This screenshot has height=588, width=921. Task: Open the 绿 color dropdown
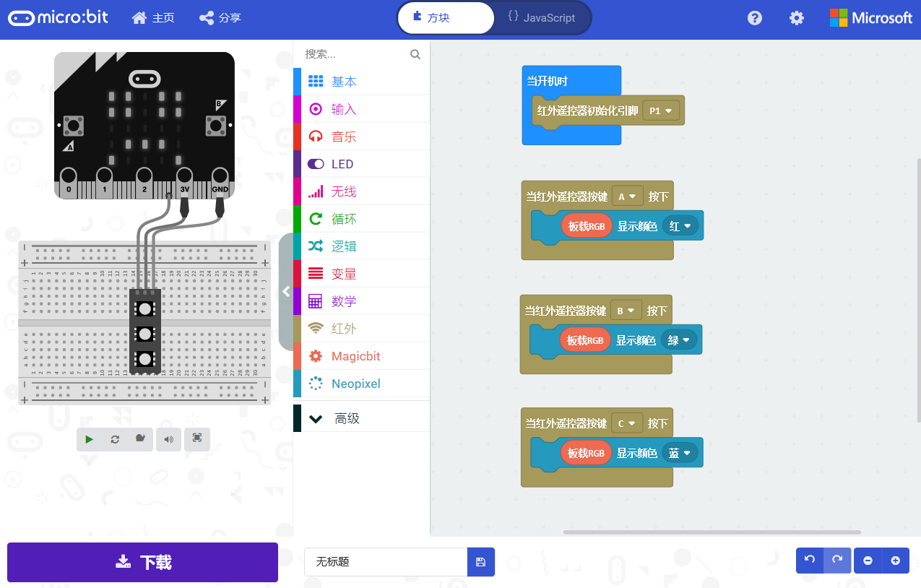(x=679, y=340)
